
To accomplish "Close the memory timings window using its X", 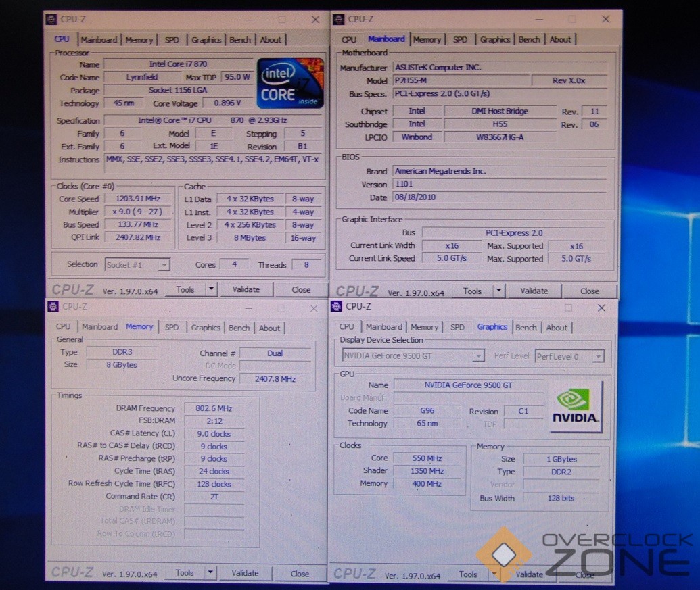I will (x=313, y=308).
